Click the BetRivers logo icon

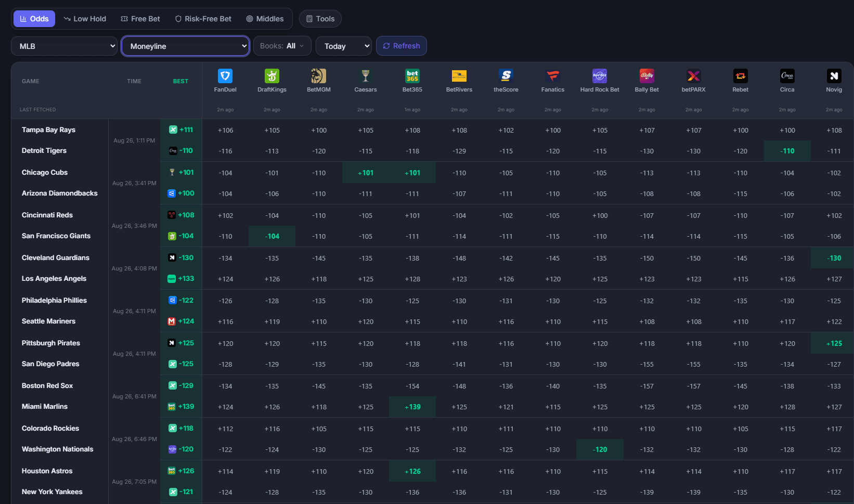point(459,76)
